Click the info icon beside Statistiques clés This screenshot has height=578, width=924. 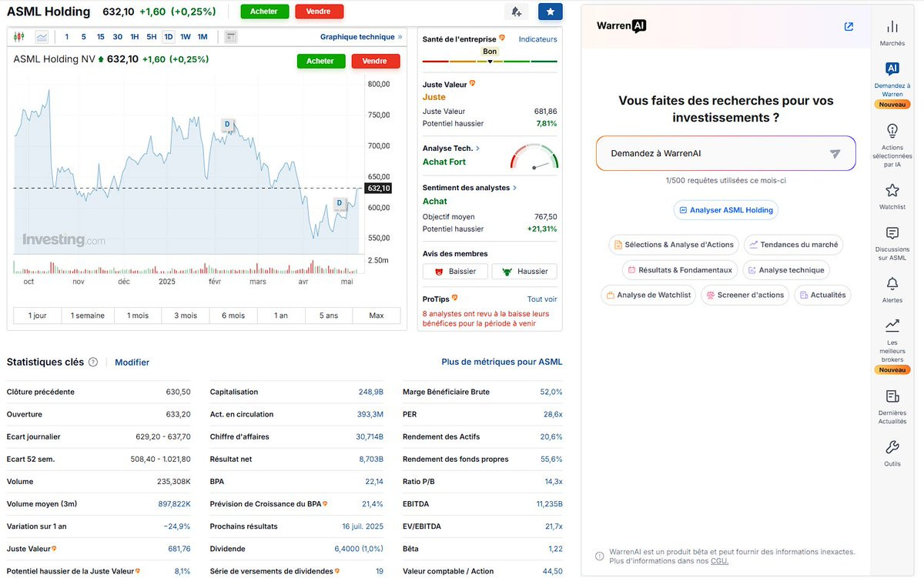pyautogui.click(x=93, y=362)
